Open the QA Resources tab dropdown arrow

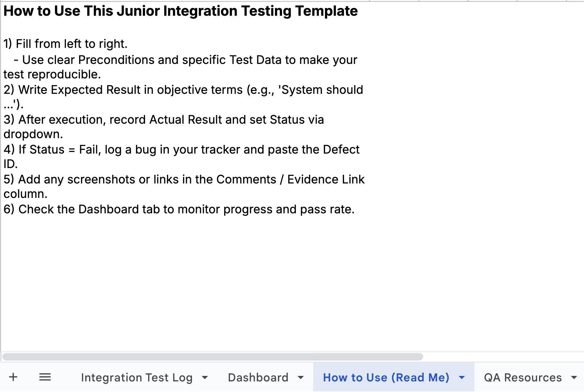pos(574,378)
